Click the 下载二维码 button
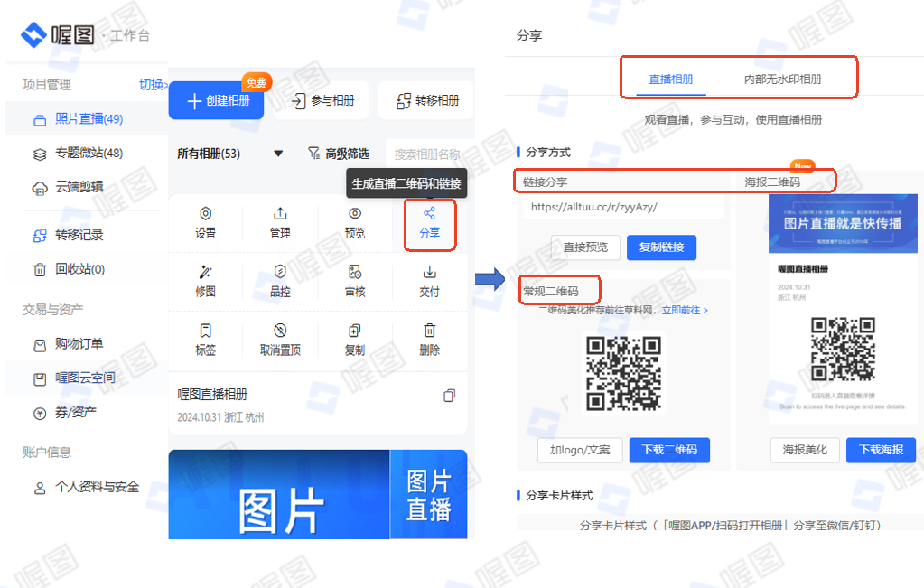The image size is (924, 588). coord(669,450)
